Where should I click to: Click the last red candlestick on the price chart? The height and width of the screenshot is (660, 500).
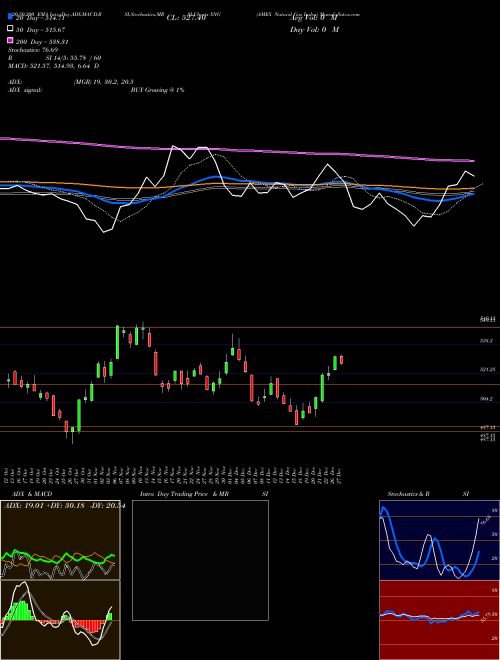point(341,360)
